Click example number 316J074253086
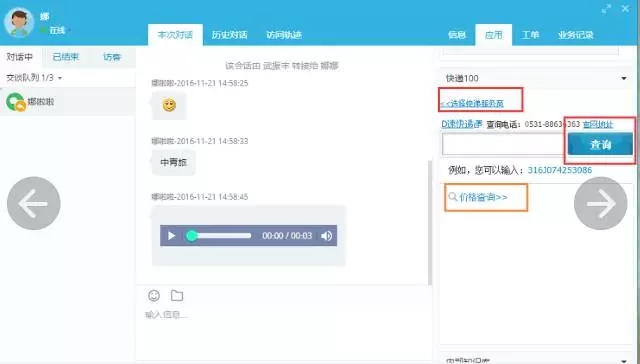Viewport: 640px width, 364px height. [560, 170]
